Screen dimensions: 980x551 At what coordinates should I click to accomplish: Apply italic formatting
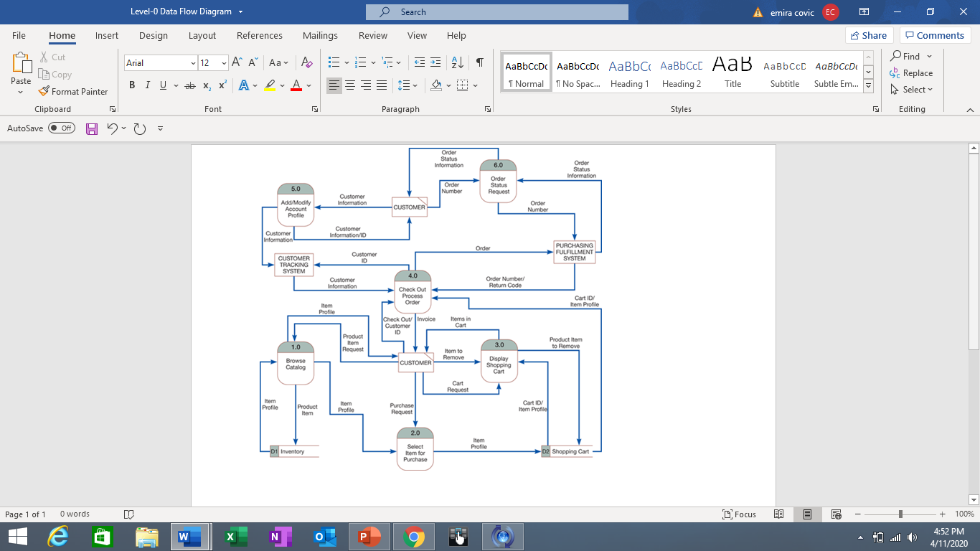[147, 85]
